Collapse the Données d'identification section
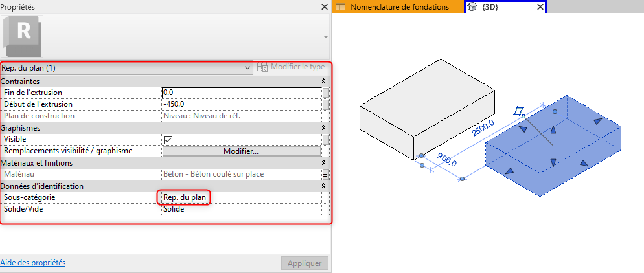 coord(324,186)
